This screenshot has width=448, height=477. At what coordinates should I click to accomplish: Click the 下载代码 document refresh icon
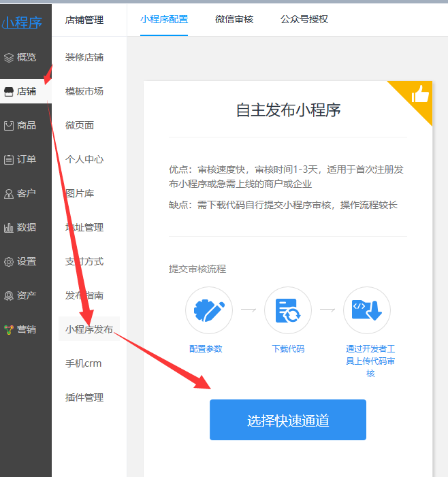coord(288,310)
